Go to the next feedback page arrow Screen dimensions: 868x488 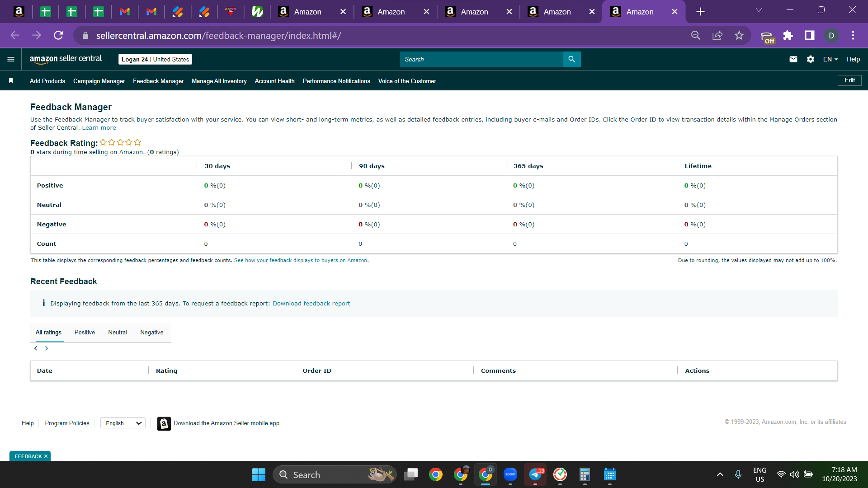pos(47,348)
